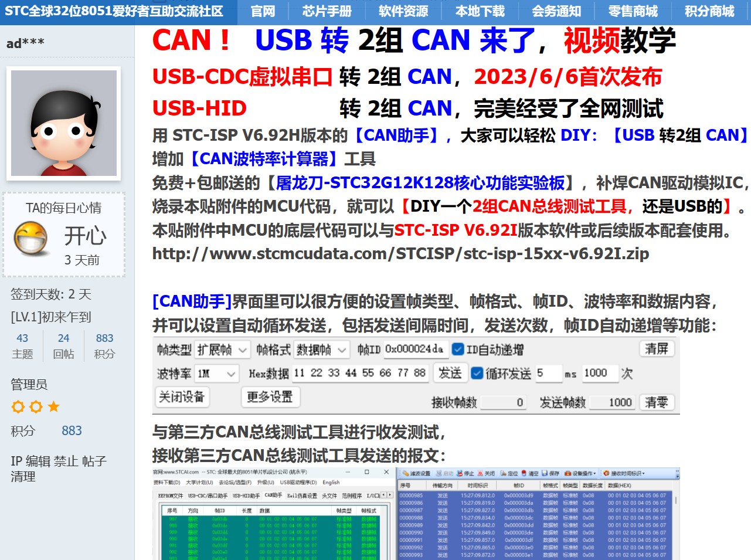Switch to the Keil仿真设置 tab
The image size is (751, 560).
point(302,495)
